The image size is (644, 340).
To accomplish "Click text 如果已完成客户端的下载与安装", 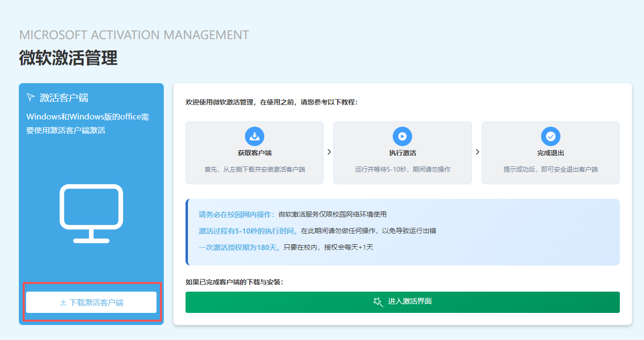I will click(x=234, y=282).
